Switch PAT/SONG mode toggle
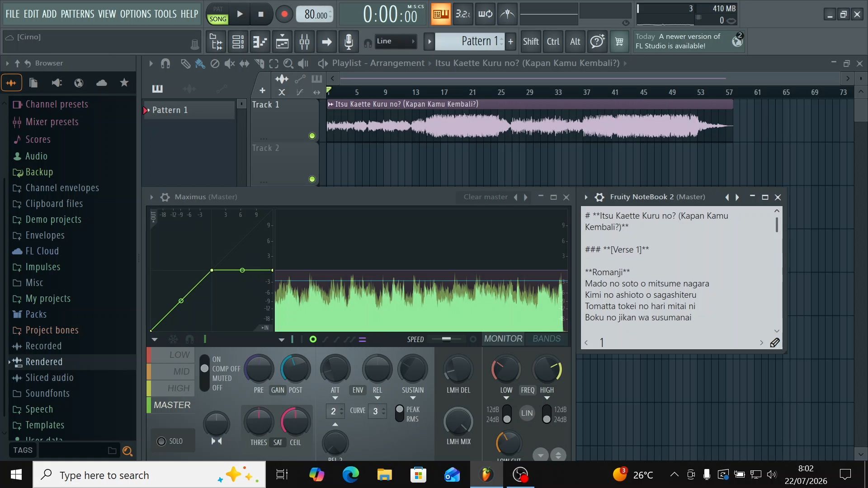The width and height of the screenshot is (868, 488). click(218, 14)
